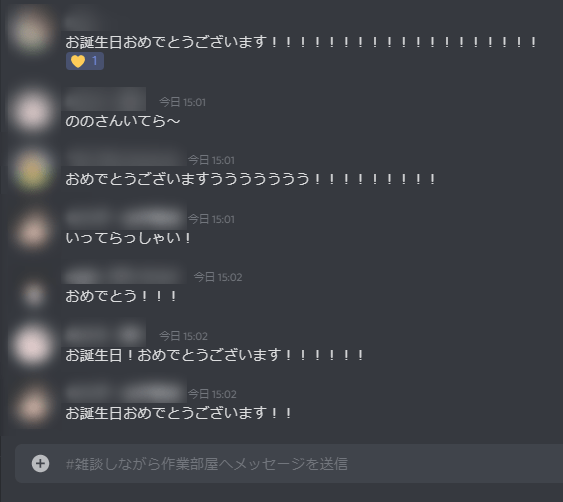The width and height of the screenshot is (563, 502).
Task: Click the plus attachment button in message bar
Action: 40,463
